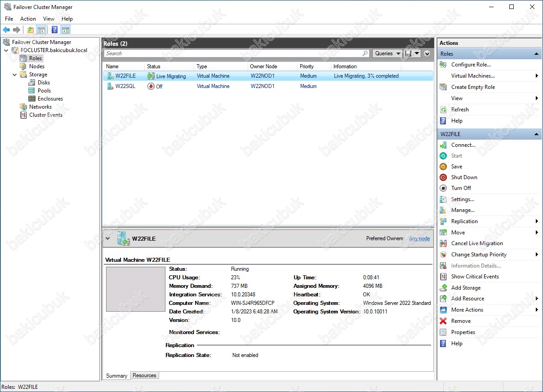Sort roles by the Priority column
The height and width of the screenshot is (392, 543).
pos(314,66)
